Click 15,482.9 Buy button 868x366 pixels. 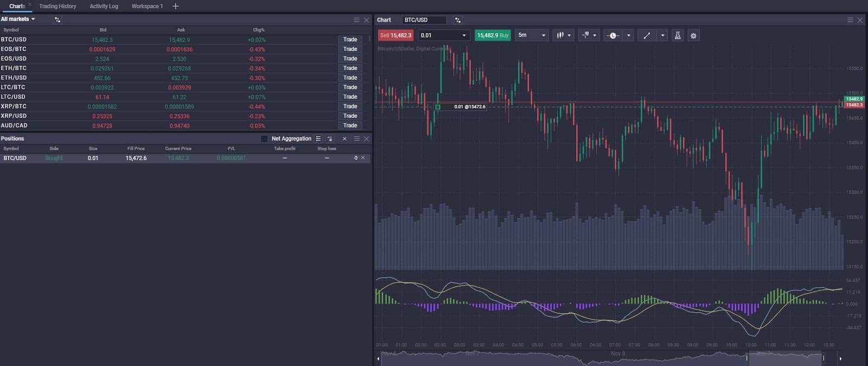pos(493,35)
